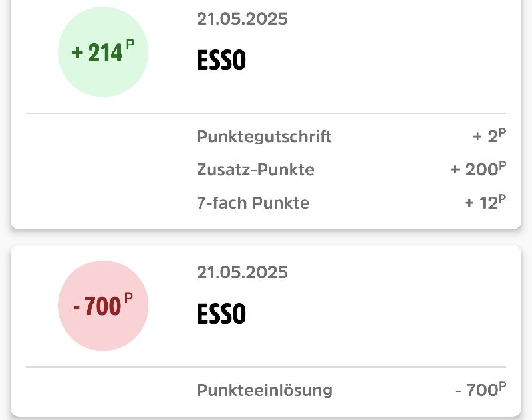Screen dimensions: 532x420
Task: Open the first ESSO transaction title
Action: coord(221,60)
